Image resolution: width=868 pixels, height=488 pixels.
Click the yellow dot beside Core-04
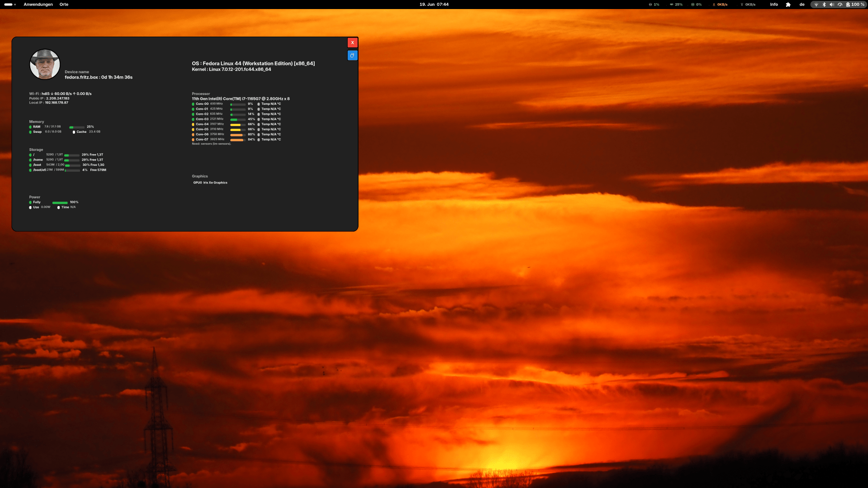(x=193, y=124)
